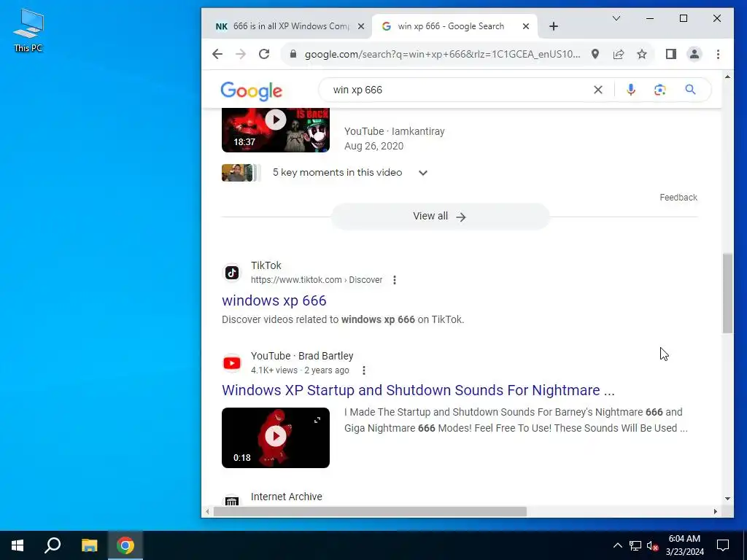The image size is (747, 560).
Task: Click the tiktok.com Discover URL
Action: point(317,280)
